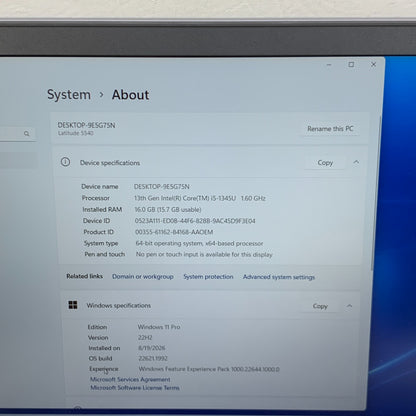Copy the Device specifications
Image resolution: width=416 pixels, height=416 pixels.
[325, 163]
